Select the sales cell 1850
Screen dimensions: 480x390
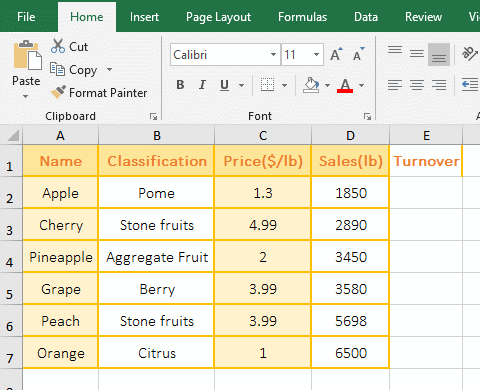tap(350, 193)
